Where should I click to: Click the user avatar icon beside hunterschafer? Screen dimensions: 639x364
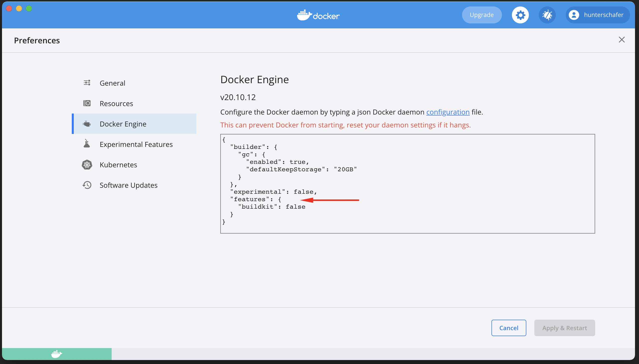click(574, 15)
